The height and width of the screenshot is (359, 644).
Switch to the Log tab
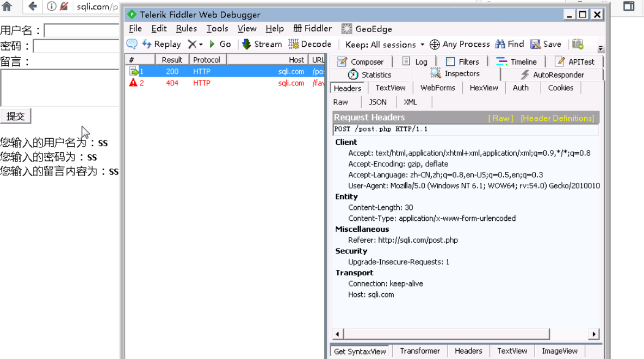coord(414,61)
